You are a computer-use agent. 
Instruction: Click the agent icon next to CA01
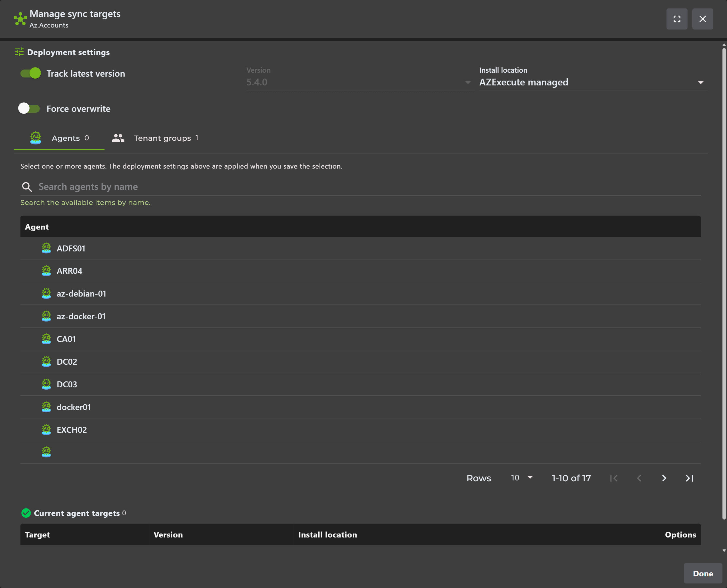(47, 339)
